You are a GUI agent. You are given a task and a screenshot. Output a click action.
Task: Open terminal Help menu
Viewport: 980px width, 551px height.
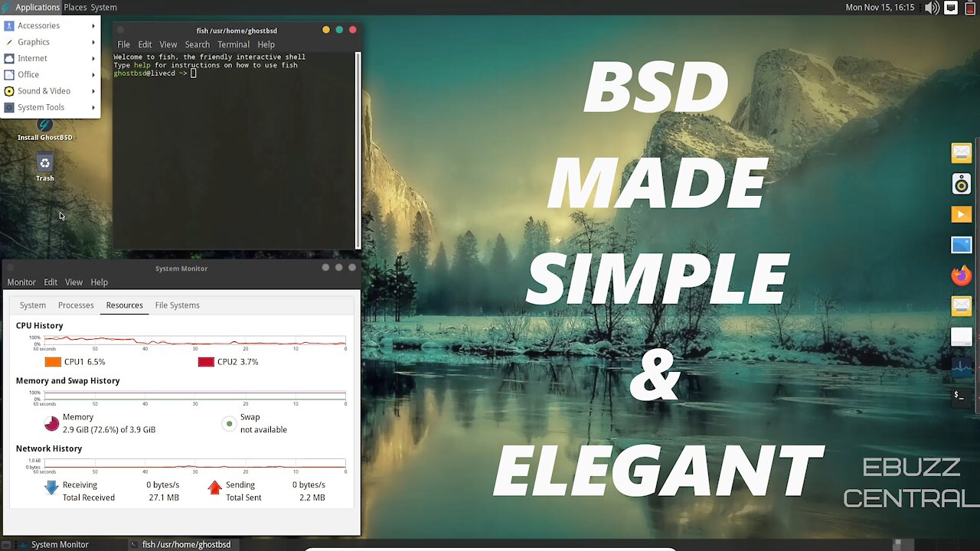pos(266,44)
